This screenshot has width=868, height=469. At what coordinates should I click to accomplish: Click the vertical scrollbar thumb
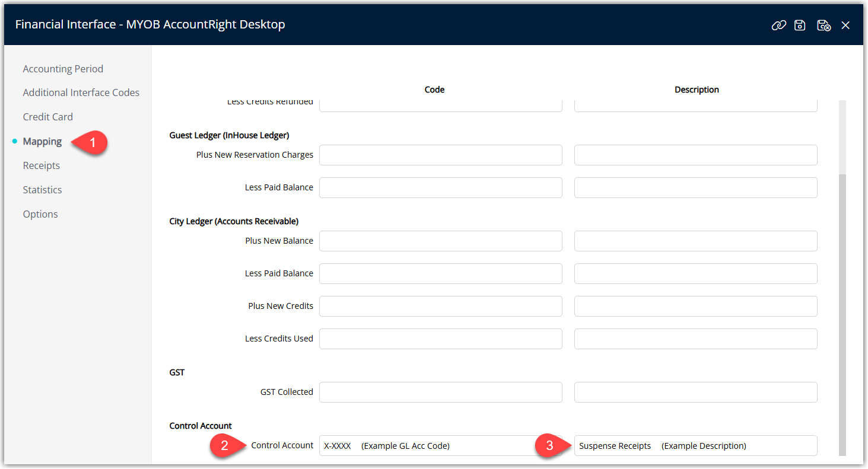842,314
